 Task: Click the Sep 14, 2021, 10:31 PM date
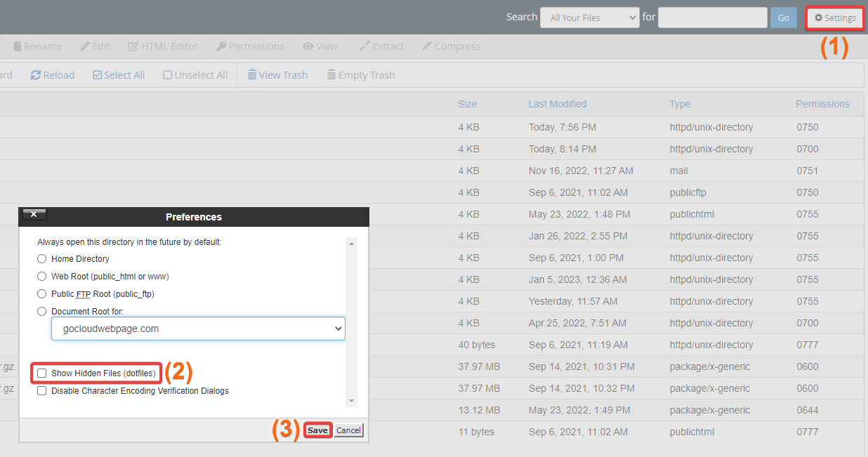coord(581,366)
